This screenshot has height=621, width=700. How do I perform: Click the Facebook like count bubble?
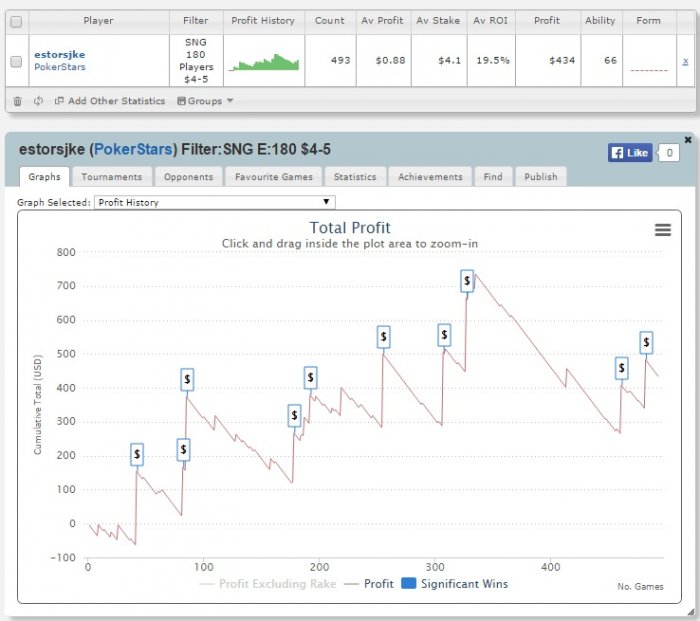[x=669, y=153]
